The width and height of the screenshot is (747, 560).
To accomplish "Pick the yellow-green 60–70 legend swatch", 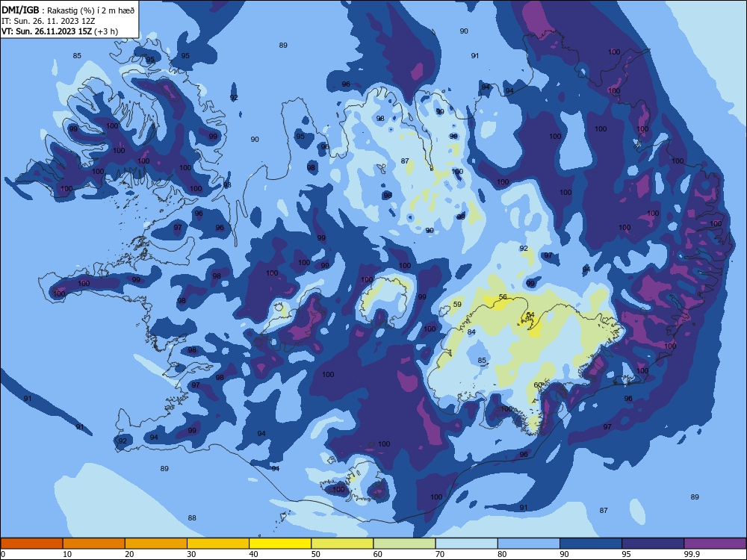I will [x=404, y=544].
